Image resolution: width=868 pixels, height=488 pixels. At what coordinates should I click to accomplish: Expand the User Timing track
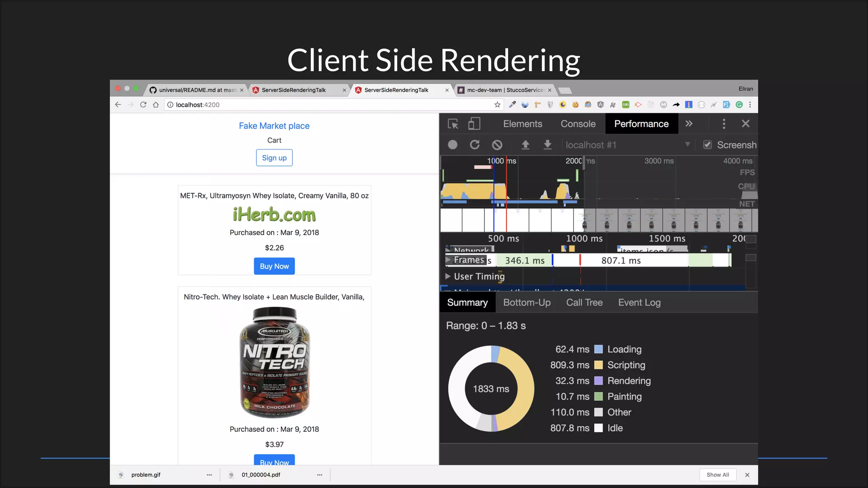tap(448, 276)
